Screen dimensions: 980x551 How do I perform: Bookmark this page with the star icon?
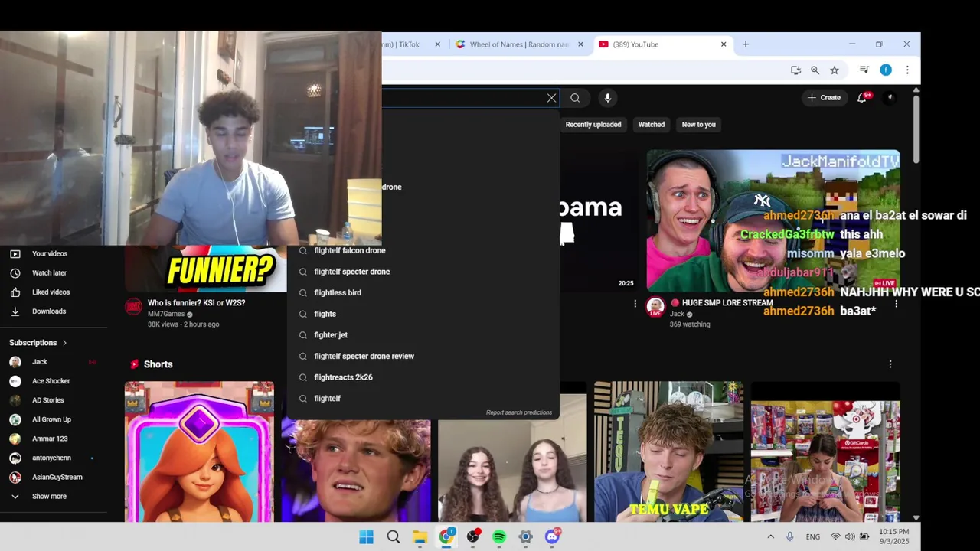click(835, 70)
